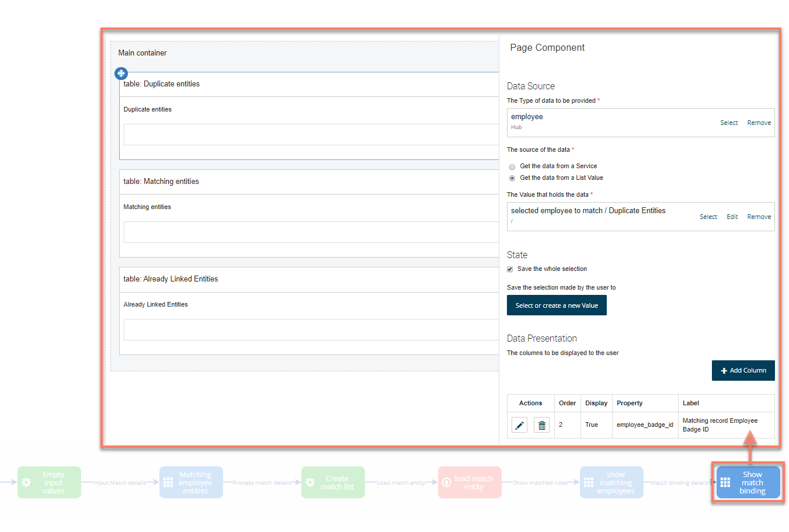Image resolution: width=789 pixels, height=532 pixels.
Task: Click the Matching entities table field
Action: pyautogui.click(x=311, y=232)
